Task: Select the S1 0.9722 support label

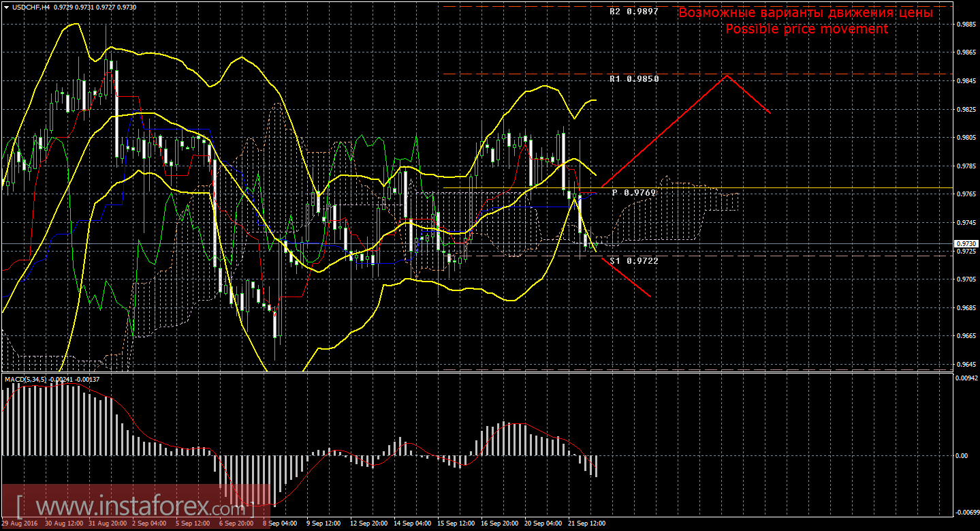Action: click(633, 260)
